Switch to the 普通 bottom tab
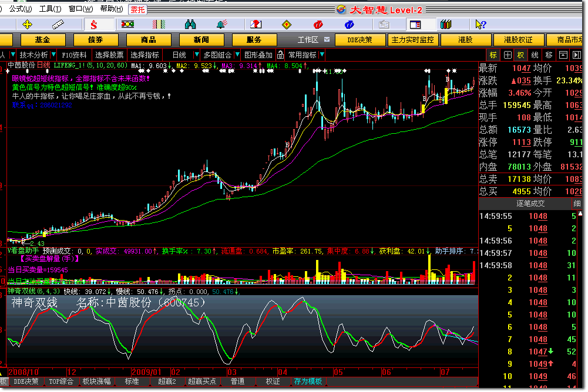 pos(237,381)
